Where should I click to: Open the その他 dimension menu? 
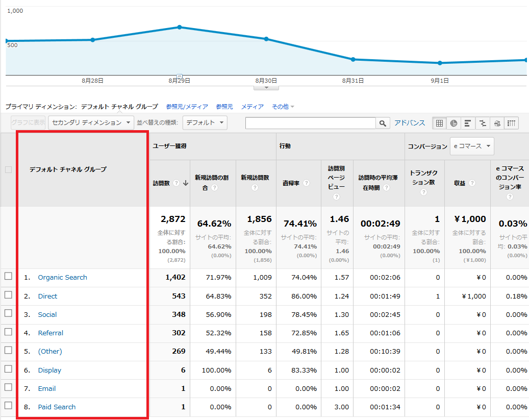coord(283,107)
